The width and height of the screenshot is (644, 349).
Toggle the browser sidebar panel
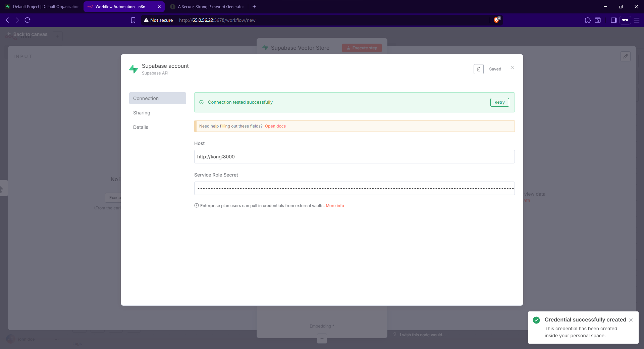(x=613, y=20)
